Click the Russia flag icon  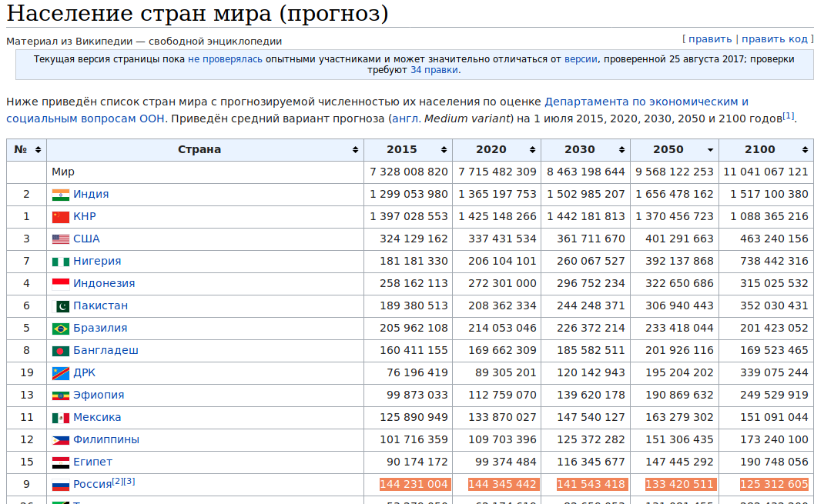click(61, 485)
